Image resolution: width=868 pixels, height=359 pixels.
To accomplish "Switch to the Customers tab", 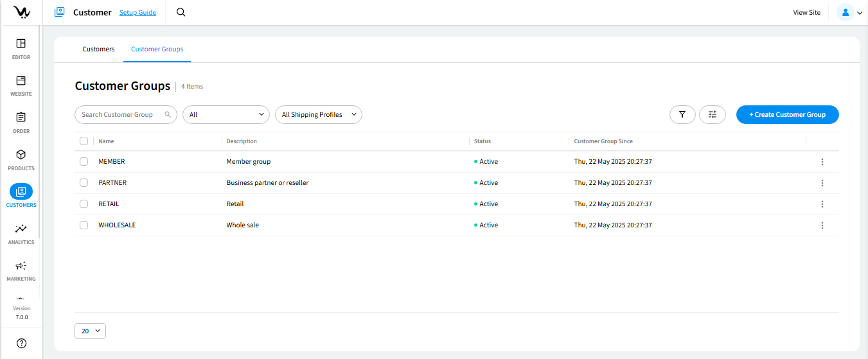I will tap(98, 49).
